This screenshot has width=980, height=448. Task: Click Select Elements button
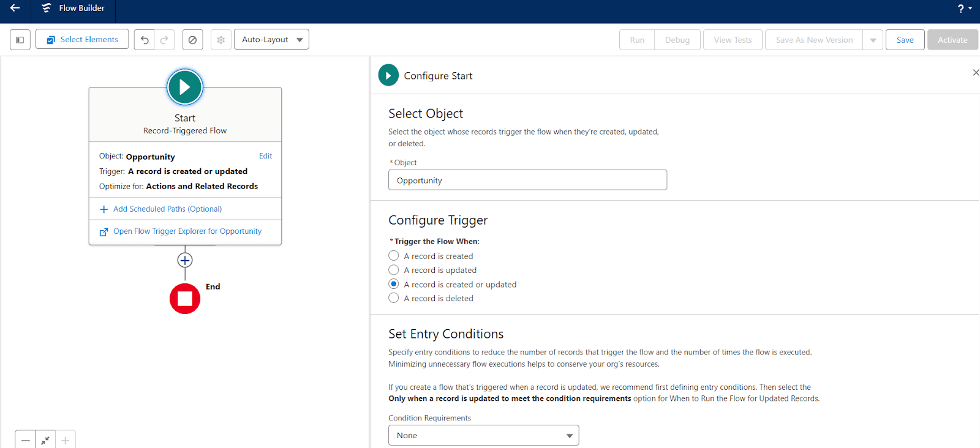pyautogui.click(x=82, y=39)
